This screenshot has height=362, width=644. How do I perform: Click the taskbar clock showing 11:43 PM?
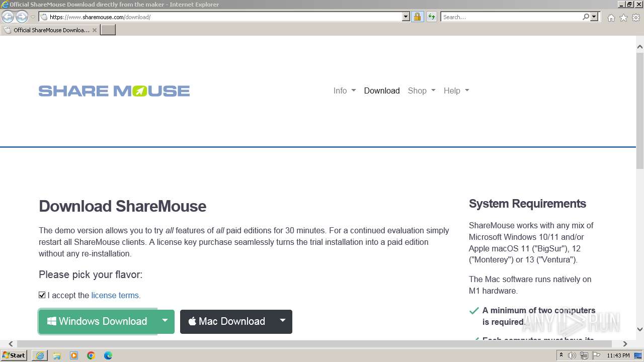click(x=618, y=355)
